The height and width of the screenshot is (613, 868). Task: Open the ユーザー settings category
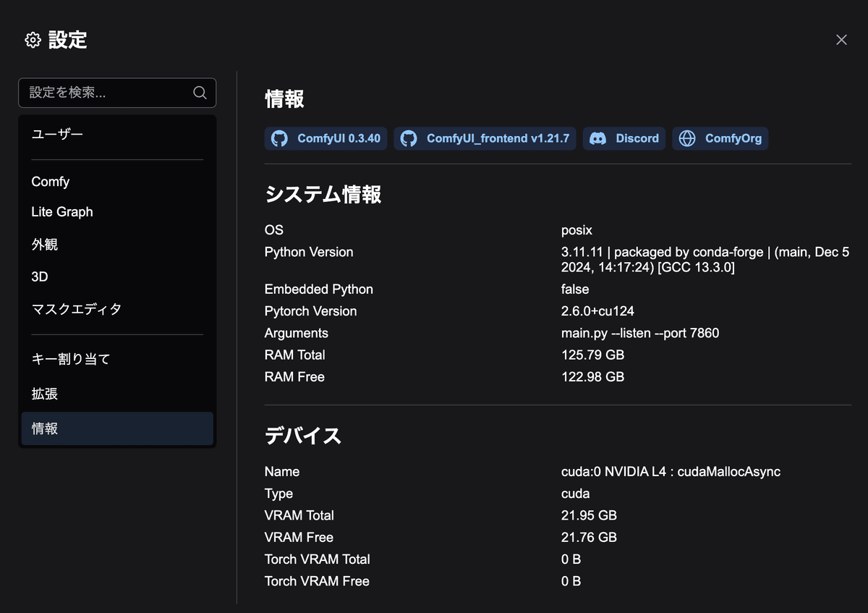(x=117, y=135)
